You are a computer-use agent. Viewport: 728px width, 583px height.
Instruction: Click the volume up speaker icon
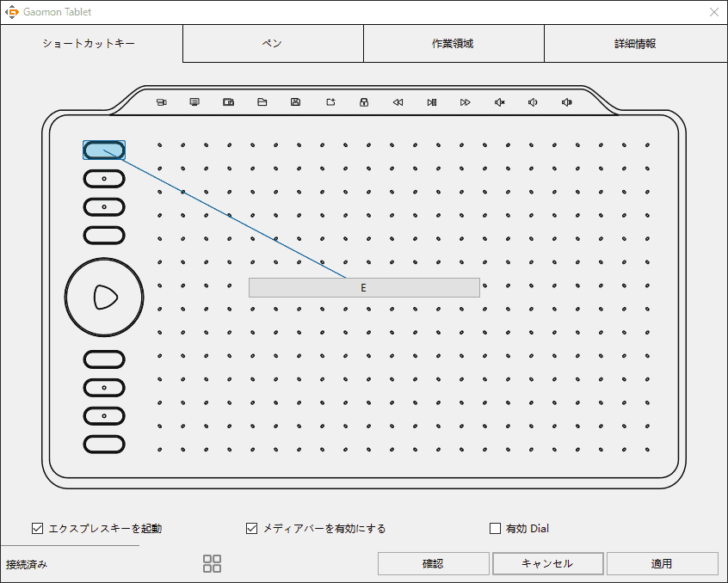pyautogui.click(x=567, y=102)
